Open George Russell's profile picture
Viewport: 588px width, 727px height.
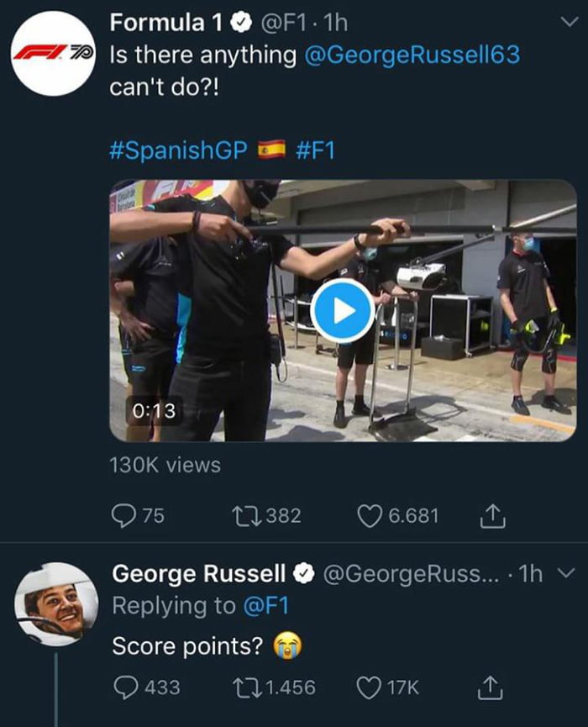click(x=56, y=603)
